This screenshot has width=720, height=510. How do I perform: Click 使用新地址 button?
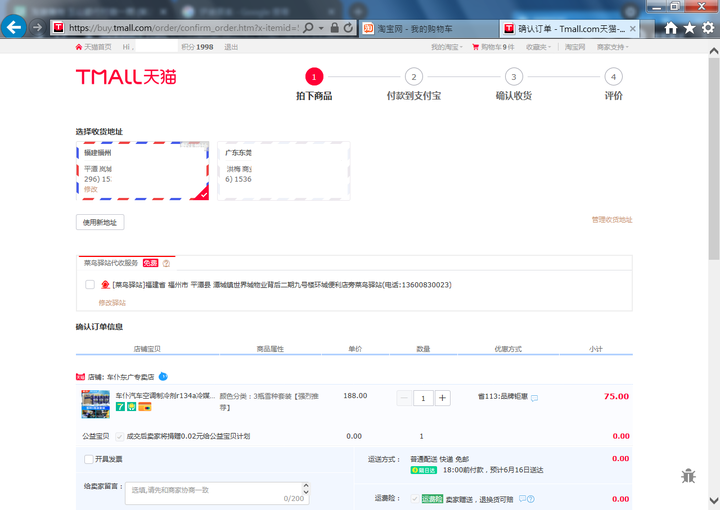click(100, 223)
